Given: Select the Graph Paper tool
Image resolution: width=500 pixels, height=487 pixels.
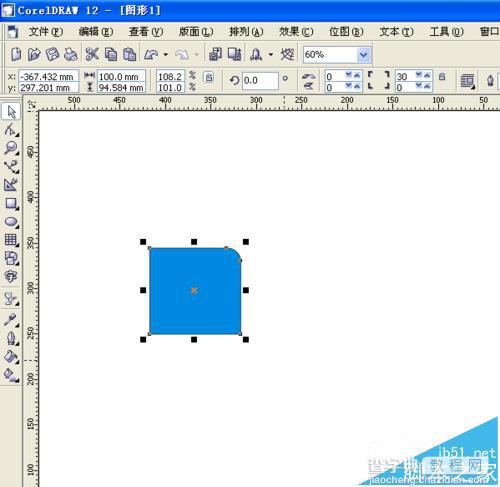Looking at the screenshot, I should coord(11,240).
